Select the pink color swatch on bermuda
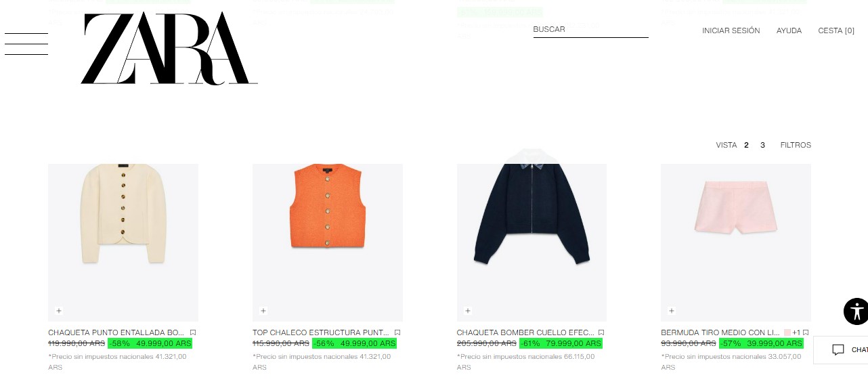 pyautogui.click(x=787, y=332)
